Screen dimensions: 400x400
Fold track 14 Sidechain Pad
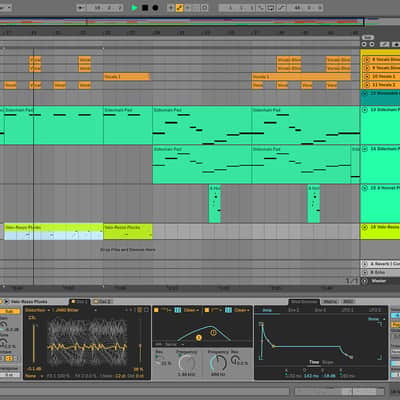[365, 149]
